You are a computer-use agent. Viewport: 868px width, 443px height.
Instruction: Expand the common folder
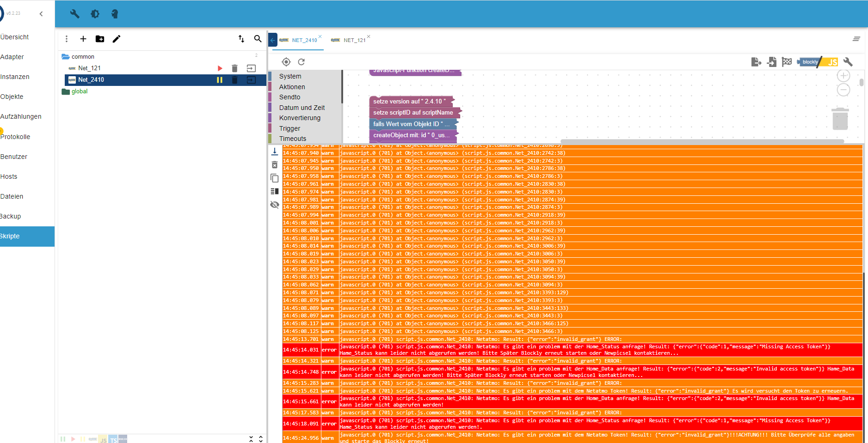66,57
